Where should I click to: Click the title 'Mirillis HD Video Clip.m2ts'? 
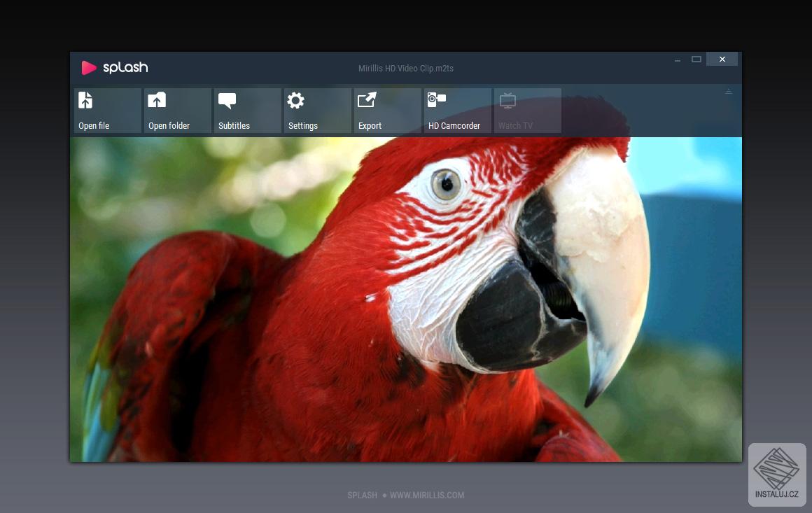tap(406, 69)
